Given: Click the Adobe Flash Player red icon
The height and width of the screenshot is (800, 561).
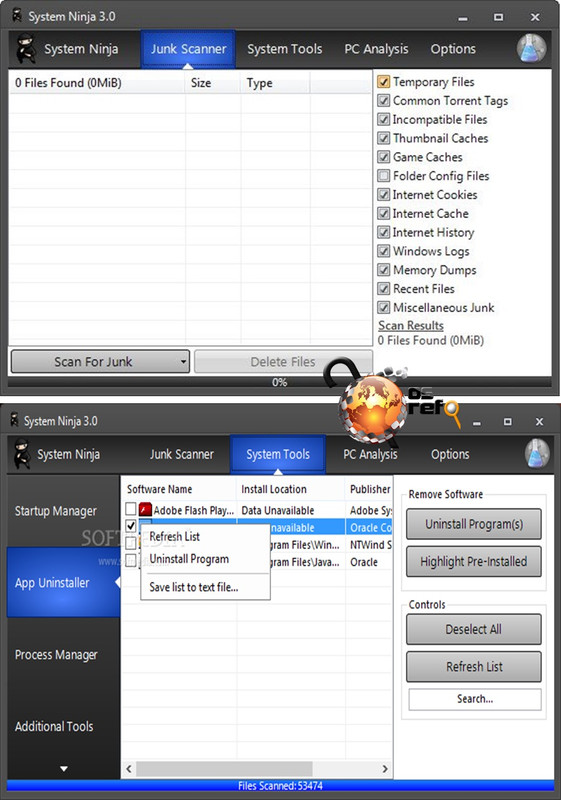Looking at the screenshot, I should [x=145, y=509].
